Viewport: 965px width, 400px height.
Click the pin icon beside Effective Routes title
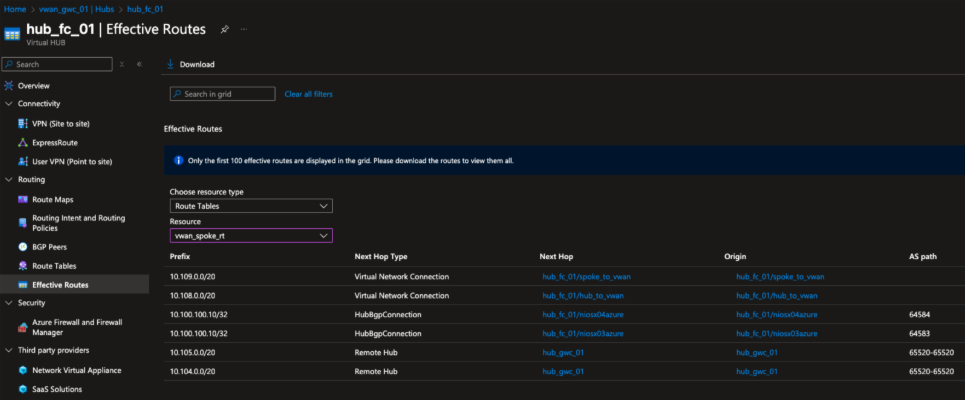tap(224, 29)
